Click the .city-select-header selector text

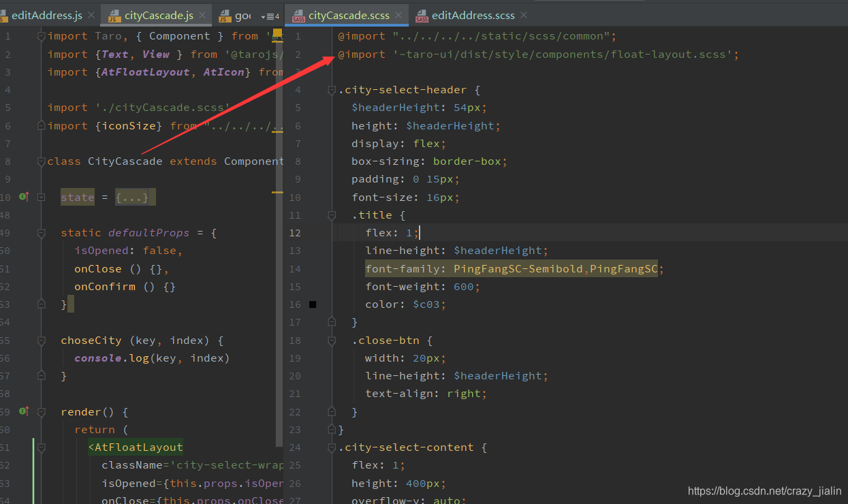tap(402, 89)
